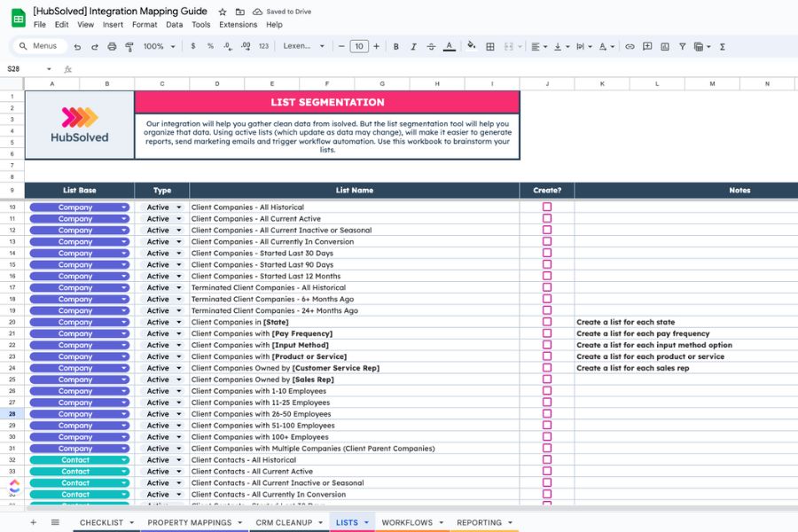Switch to REPORTING sheet tab

(x=479, y=522)
